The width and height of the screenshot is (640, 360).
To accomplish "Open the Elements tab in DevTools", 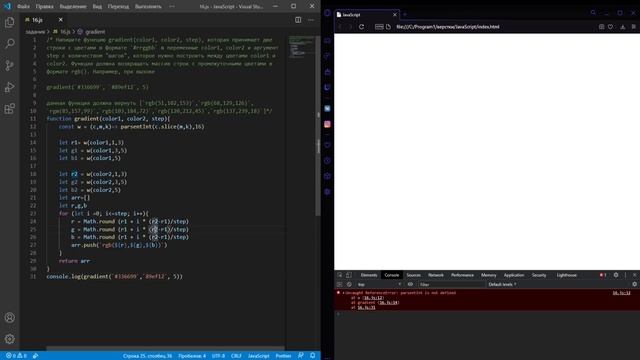I will [x=369, y=275].
